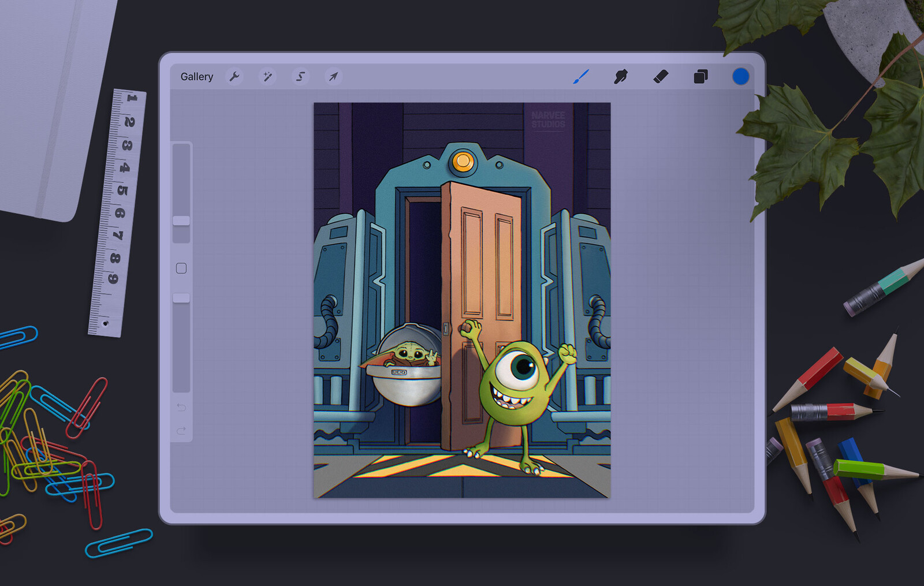Click the brush size slider handle

[x=181, y=221]
